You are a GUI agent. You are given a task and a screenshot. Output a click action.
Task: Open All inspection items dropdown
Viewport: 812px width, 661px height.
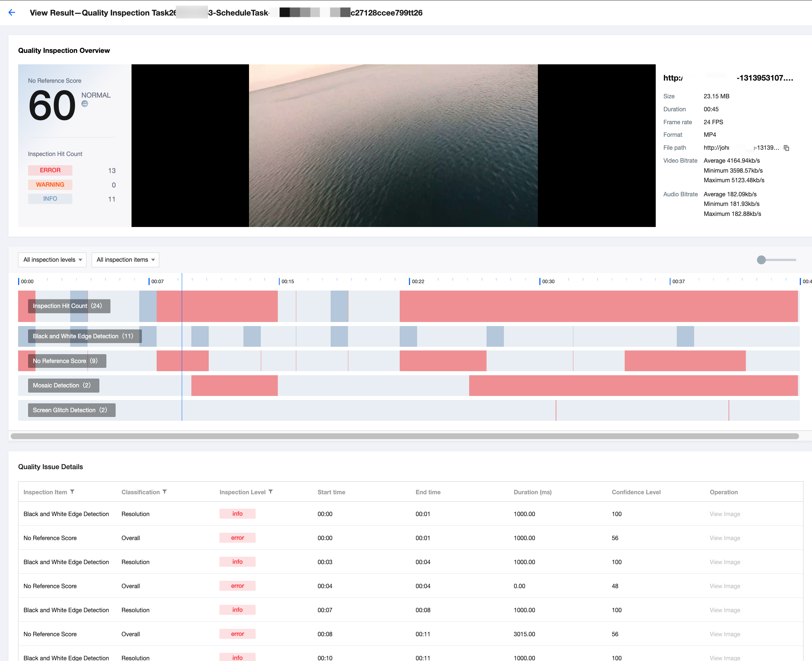click(x=125, y=260)
